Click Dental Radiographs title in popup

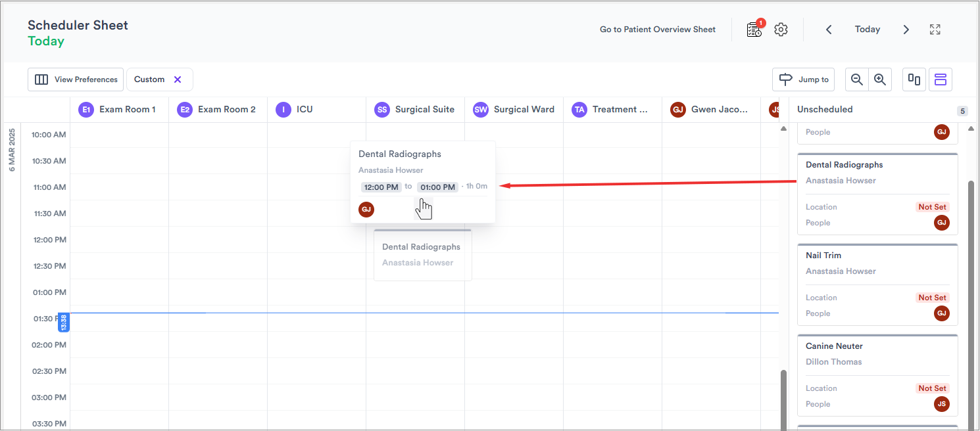pyautogui.click(x=400, y=154)
